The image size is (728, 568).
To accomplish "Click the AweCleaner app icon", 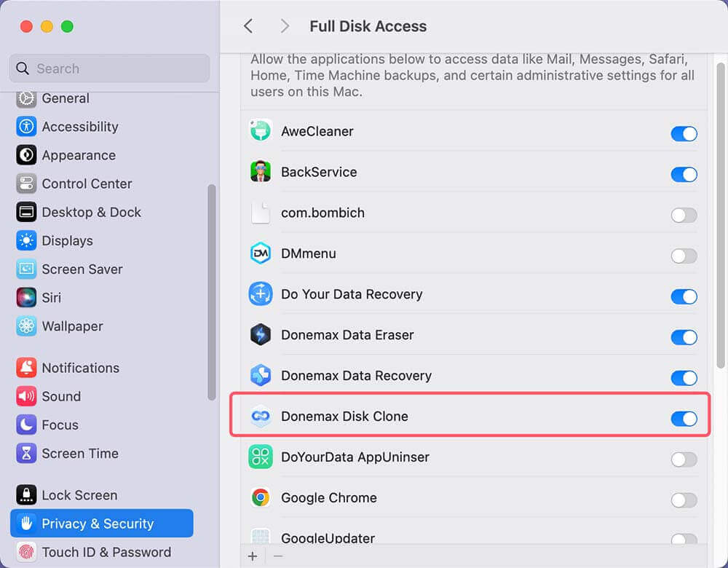I will [x=260, y=131].
